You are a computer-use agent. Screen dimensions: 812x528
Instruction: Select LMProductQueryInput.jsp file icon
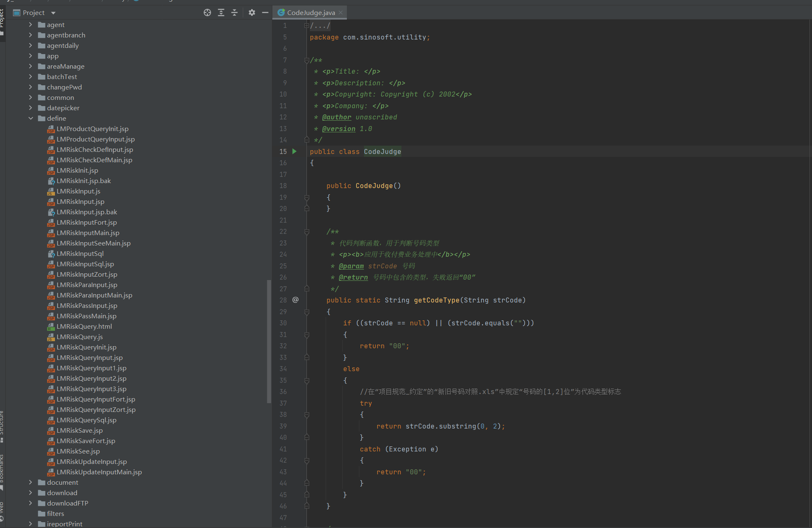coord(51,139)
